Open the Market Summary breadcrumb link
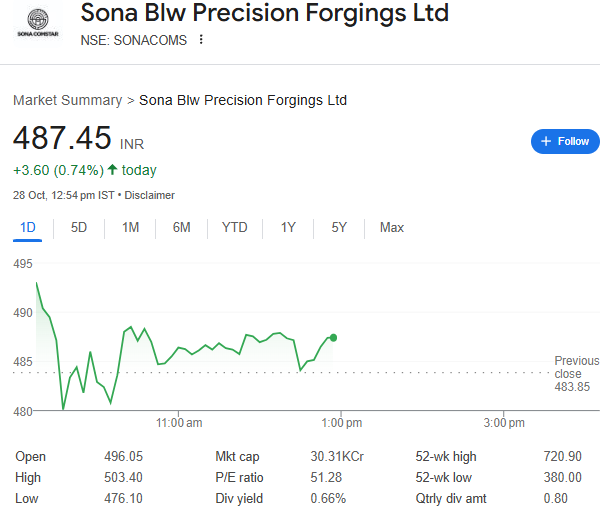600x508 pixels. click(66, 100)
